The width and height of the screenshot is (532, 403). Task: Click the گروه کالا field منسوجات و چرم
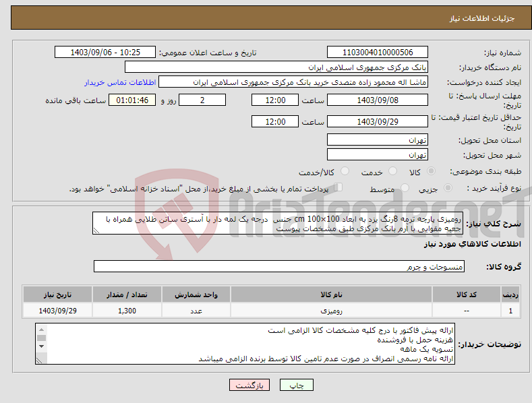point(279,266)
